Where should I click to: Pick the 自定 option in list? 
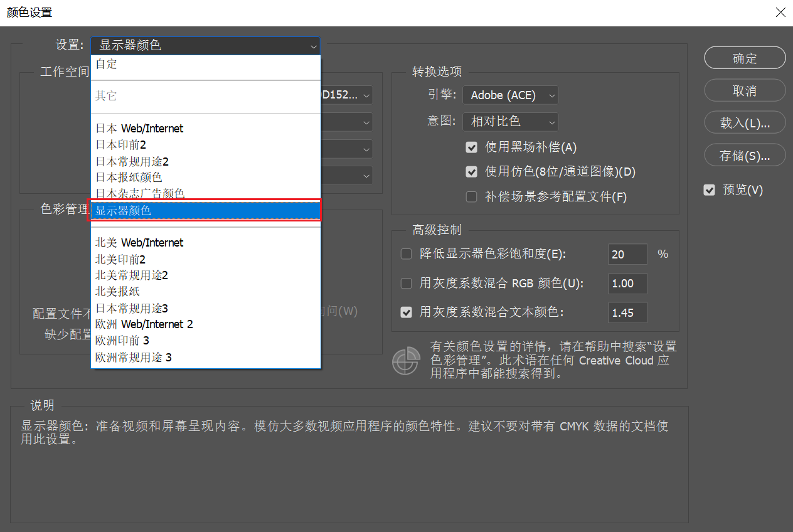coord(107,64)
